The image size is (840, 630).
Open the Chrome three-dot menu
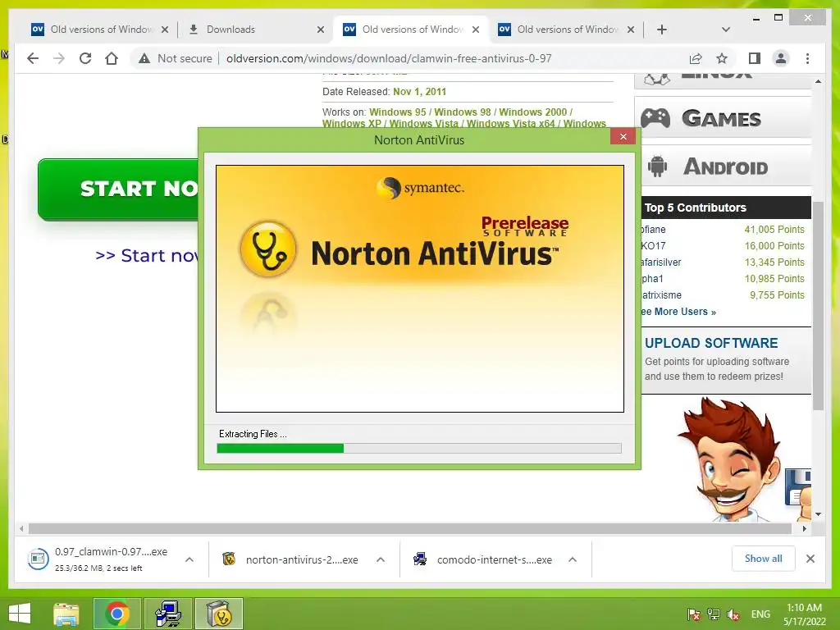pos(807,58)
